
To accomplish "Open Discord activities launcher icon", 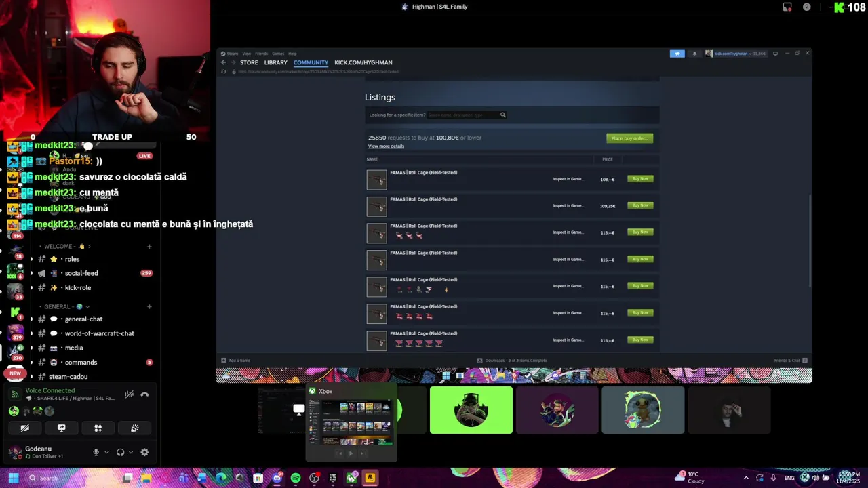I will pyautogui.click(x=98, y=428).
